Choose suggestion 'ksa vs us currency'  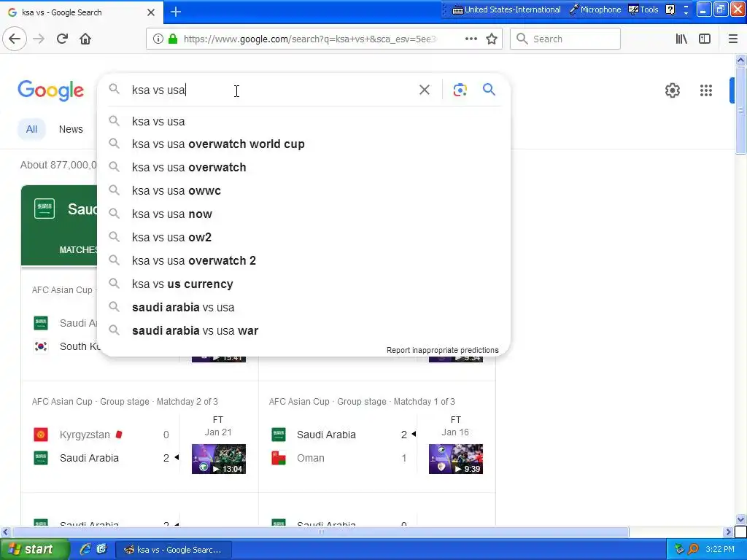click(304, 284)
